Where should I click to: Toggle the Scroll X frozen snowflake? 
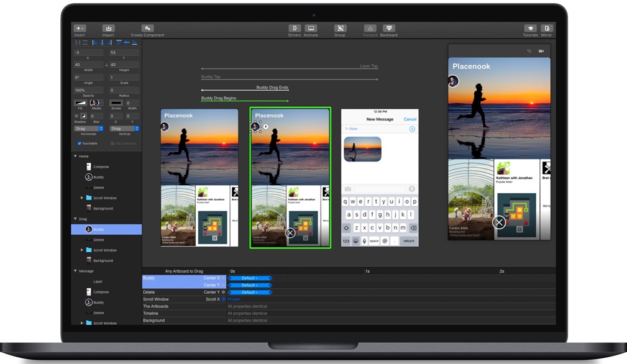tap(224, 299)
